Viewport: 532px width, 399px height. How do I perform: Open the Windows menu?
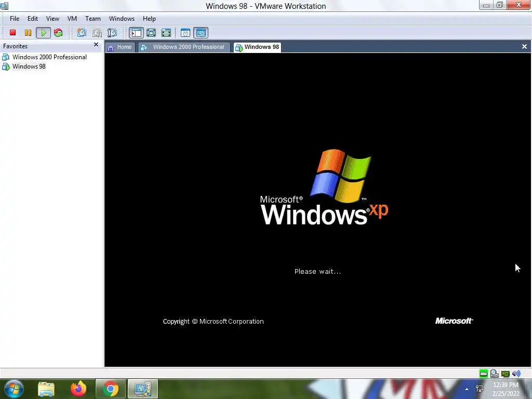(x=122, y=19)
